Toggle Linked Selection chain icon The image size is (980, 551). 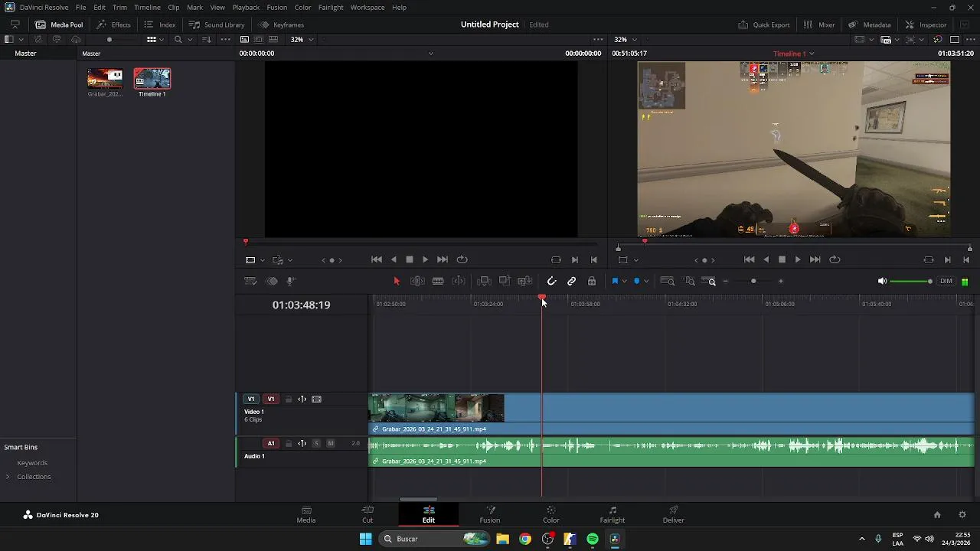572,281
